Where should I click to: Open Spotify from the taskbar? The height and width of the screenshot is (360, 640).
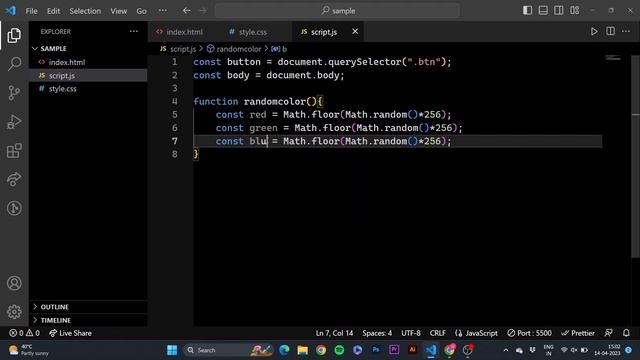[339, 350]
